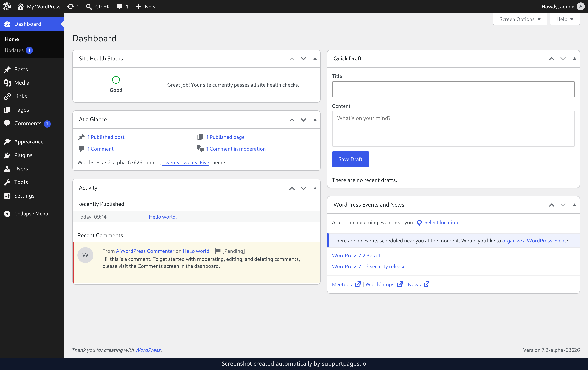Click the Quick Draft Title field
Image resolution: width=588 pixels, height=370 pixels.
point(453,89)
